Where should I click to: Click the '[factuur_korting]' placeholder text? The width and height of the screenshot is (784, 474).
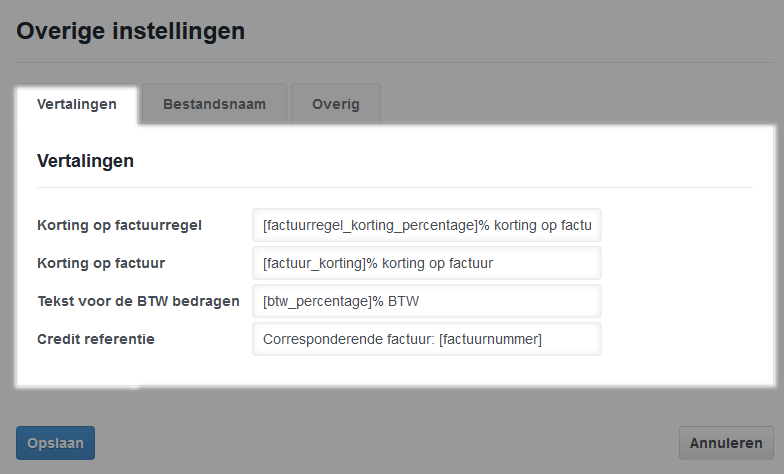(314, 263)
